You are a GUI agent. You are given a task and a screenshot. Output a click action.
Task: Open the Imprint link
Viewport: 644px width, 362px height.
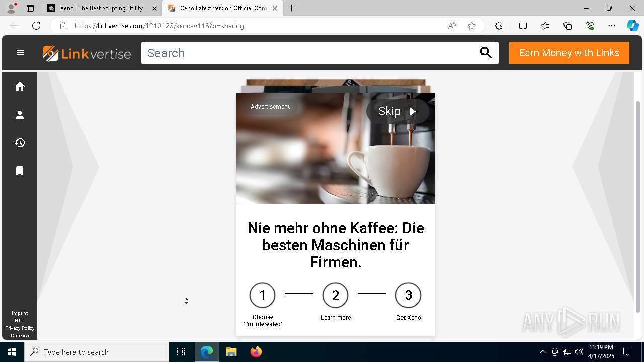pos(20,313)
